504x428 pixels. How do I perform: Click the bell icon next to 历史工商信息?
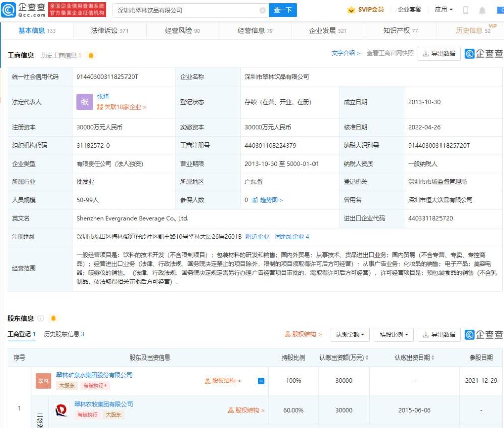pyautogui.click(x=91, y=55)
